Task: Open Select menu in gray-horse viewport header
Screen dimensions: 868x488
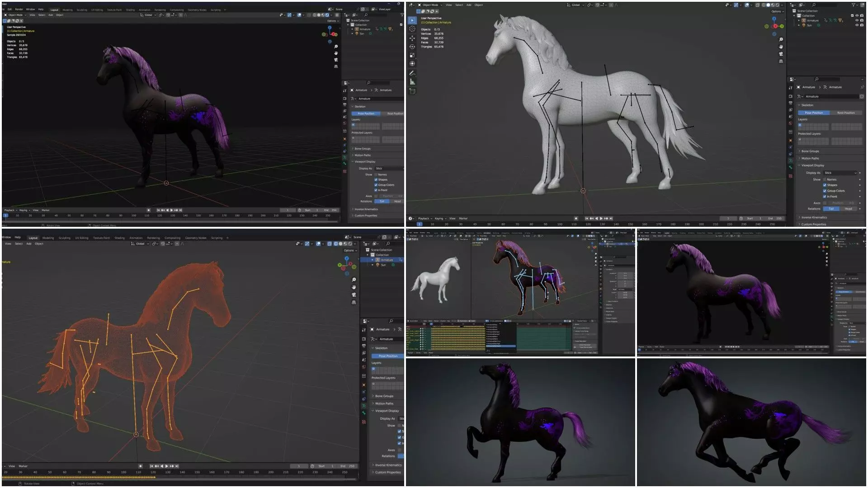Action: (x=459, y=5)
